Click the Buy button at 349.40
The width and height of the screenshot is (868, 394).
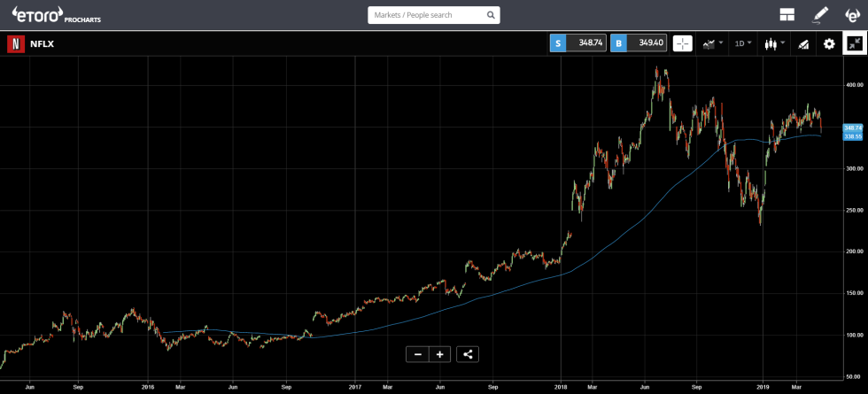coord(638,43)
